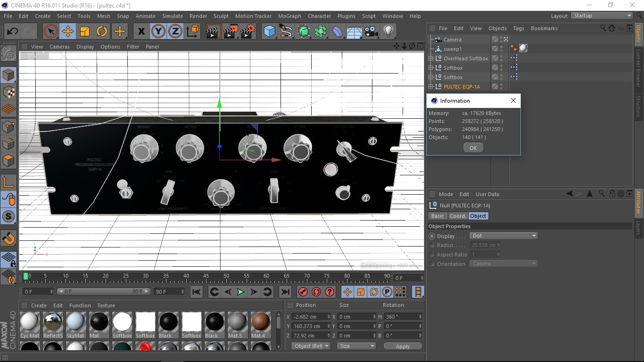The width and height of the screenshot is (644, 362).
Task: Click the X Position input field
Action: tap(310, 317)
